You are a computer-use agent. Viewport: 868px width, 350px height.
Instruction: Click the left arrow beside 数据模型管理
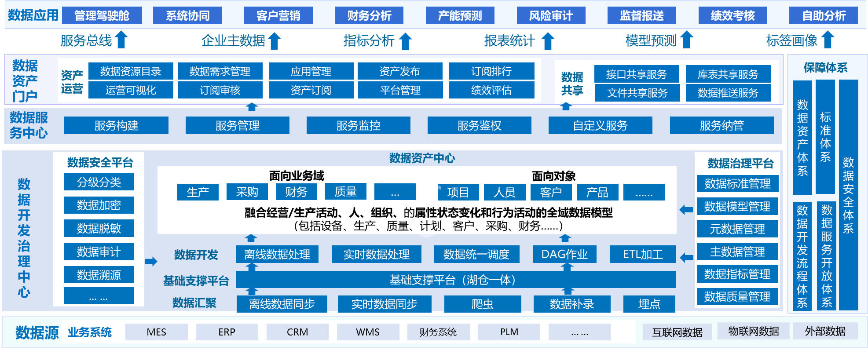tap(686, 210)
